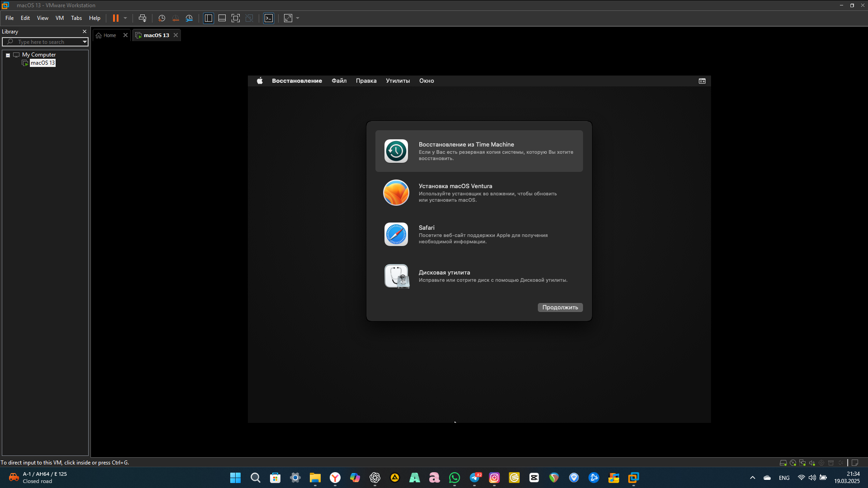Open the Edit menu in VMware

(x=25, y=18)
